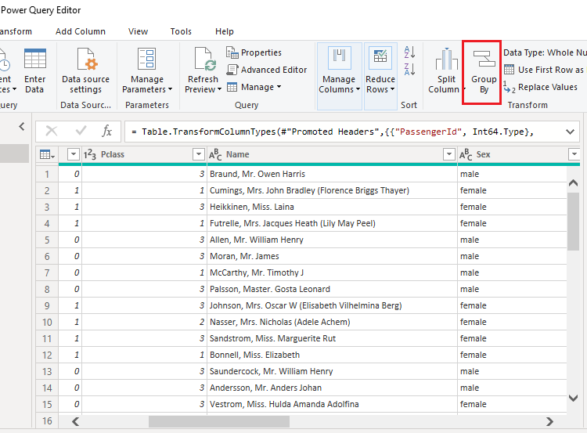The height and width of the screenshot is (433, 587).
Task: Click the Replace Values icon
Action: point(509,87)
